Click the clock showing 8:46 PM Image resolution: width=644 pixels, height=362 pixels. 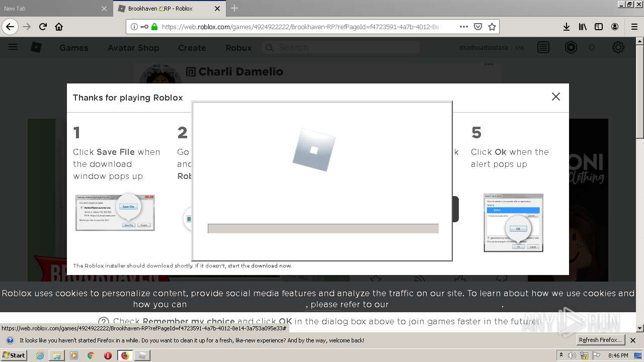click(618, 355)
